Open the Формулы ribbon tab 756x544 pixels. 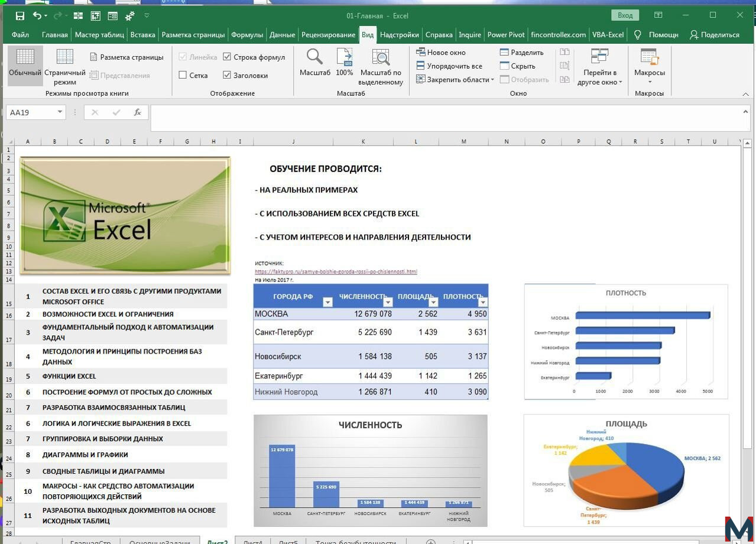click(x=247, y=35)
